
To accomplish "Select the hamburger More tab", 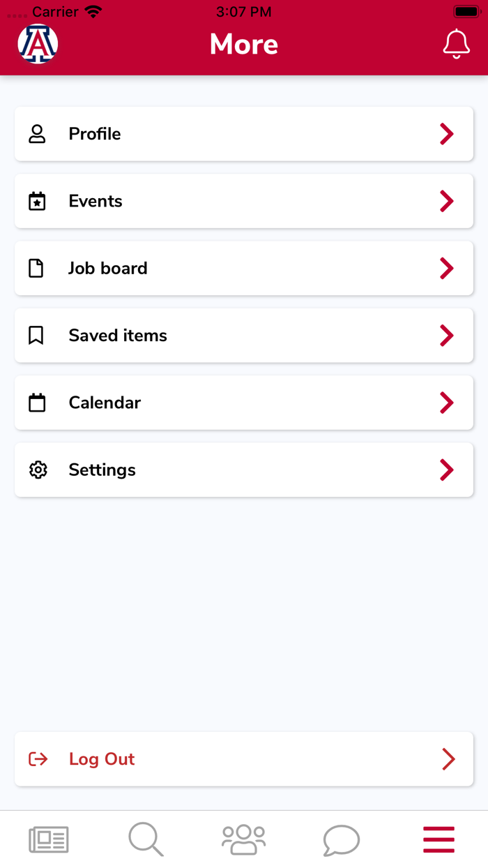I will click(439, 839).
